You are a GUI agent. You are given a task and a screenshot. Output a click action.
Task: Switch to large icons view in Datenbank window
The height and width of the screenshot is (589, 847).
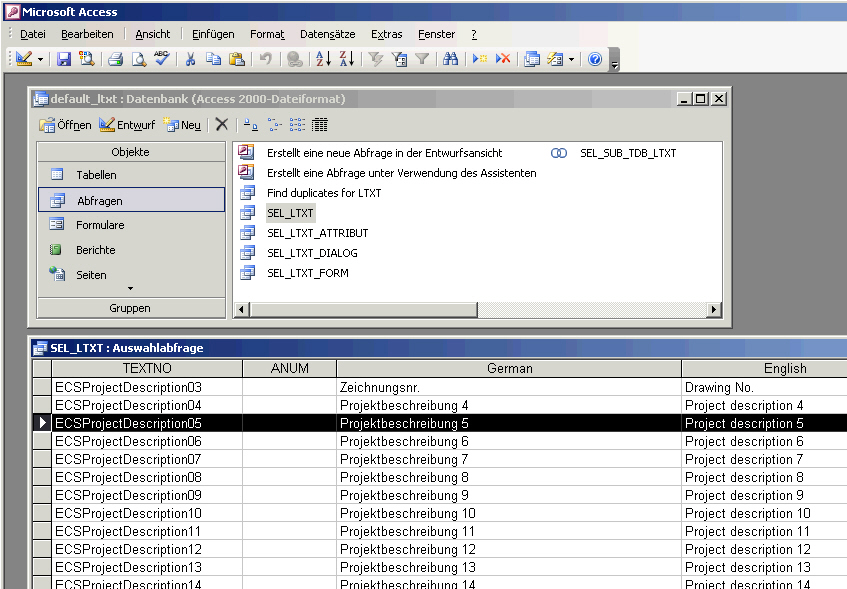click(x=251, y=125)
